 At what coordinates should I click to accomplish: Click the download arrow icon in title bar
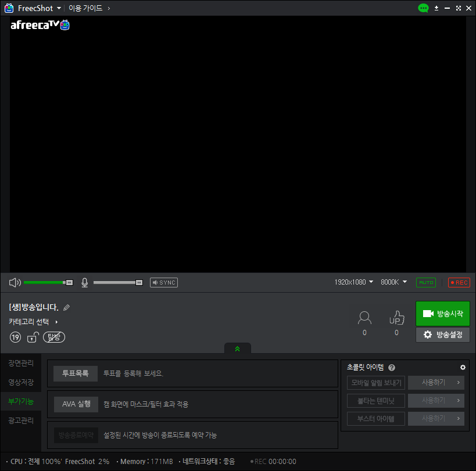(x=436, y=8)
